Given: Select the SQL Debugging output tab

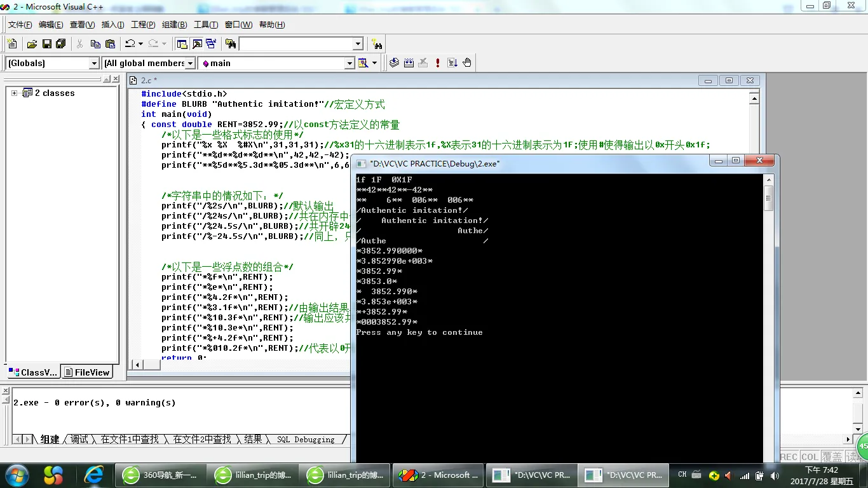Looking at the screenshot, I should point(306,439).
